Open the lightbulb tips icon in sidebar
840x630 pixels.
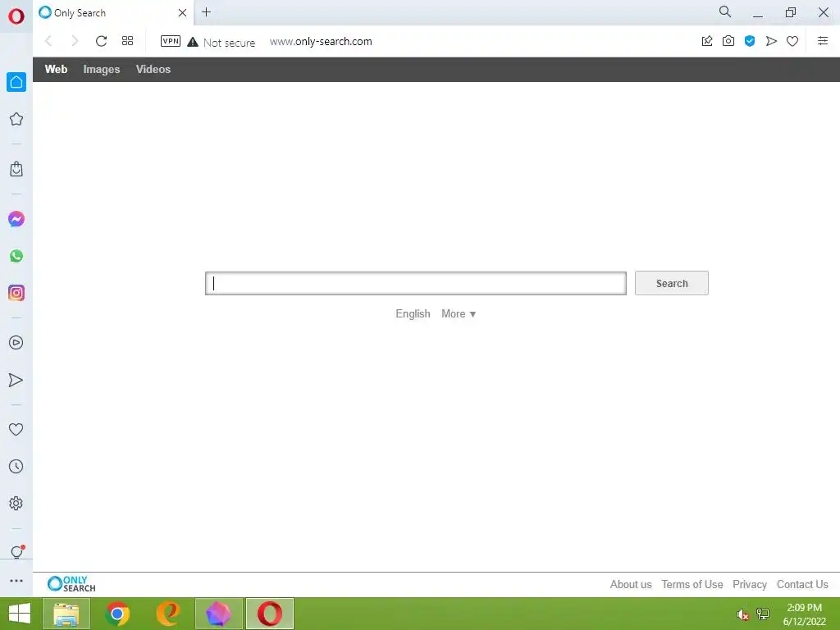pyautogui.click(x=16, y=551)
